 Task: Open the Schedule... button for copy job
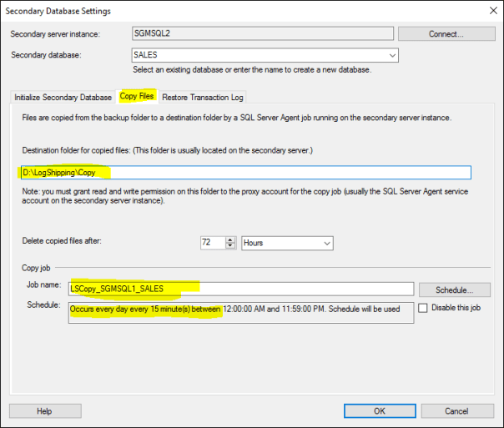[454, 290]
